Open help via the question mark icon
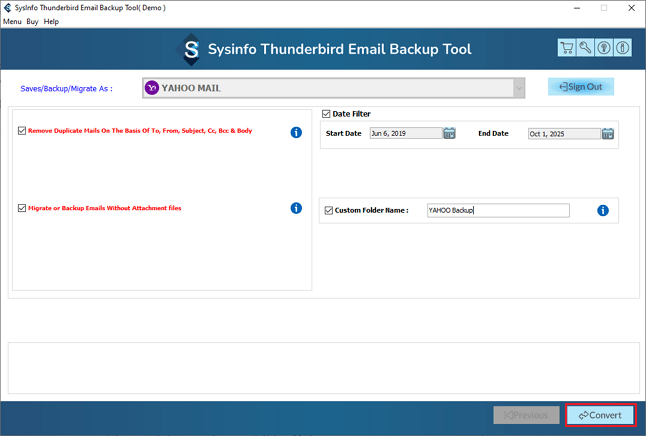The width and height of the screenshot is (646, 436). [603, 48]
